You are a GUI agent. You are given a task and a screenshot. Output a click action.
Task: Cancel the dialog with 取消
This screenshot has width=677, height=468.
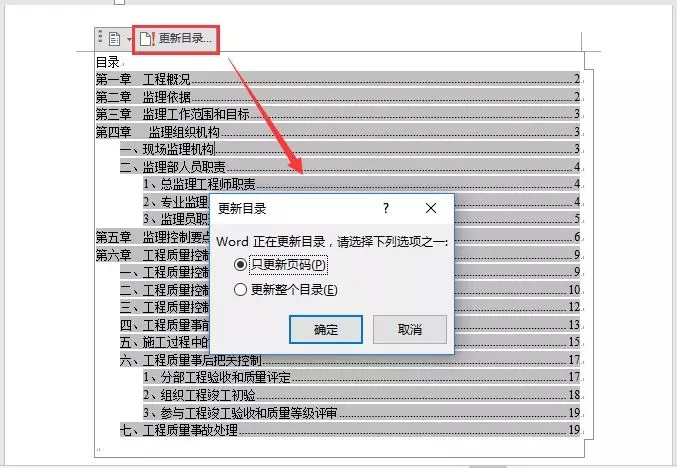click(409, 329)
